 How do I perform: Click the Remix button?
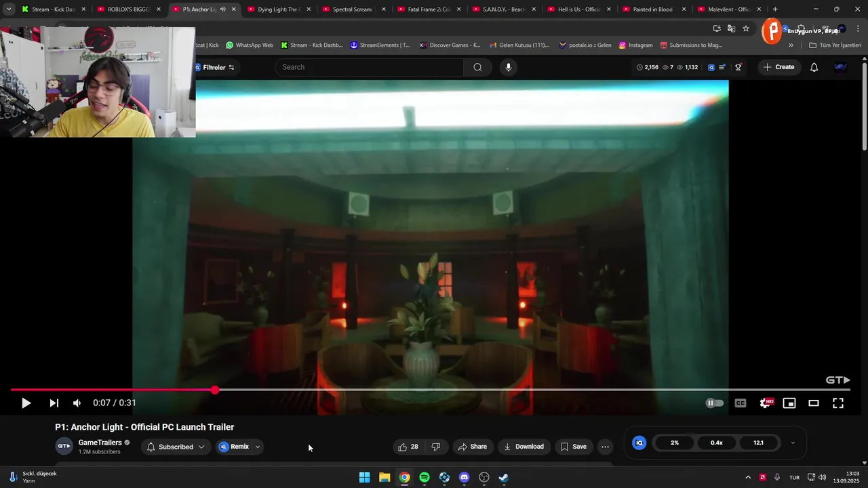pyautogui.click(x=234, y=447)
